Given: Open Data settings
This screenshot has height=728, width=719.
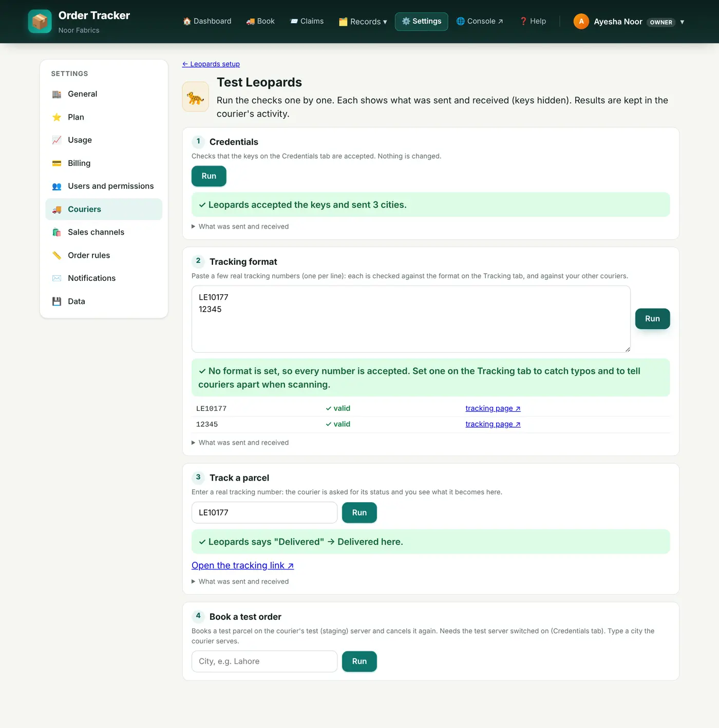Looking at the screenshot, I should click(x=104, y=301).
